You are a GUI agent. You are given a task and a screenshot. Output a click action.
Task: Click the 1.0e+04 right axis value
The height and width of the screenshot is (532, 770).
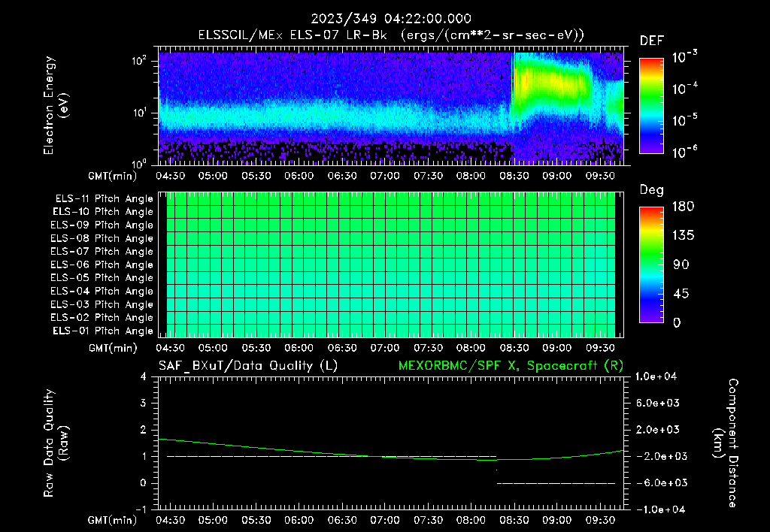tap(656, 376)
